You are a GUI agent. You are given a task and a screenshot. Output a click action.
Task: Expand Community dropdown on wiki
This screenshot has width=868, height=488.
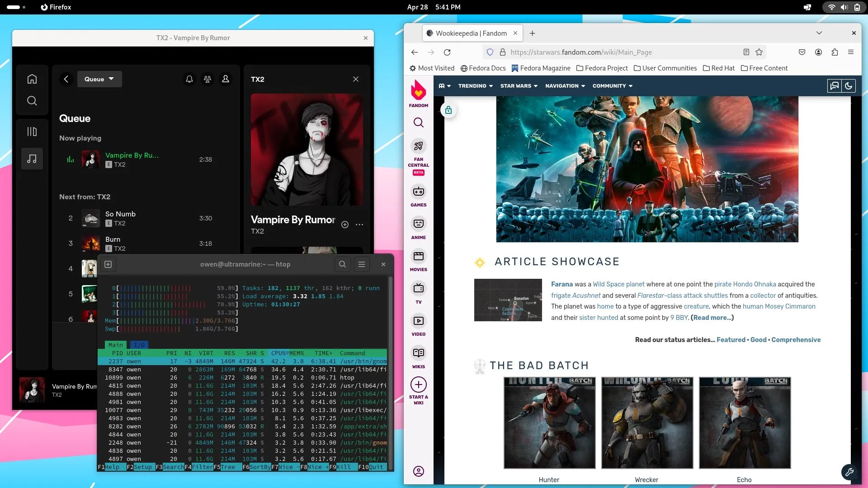point(613,86)
